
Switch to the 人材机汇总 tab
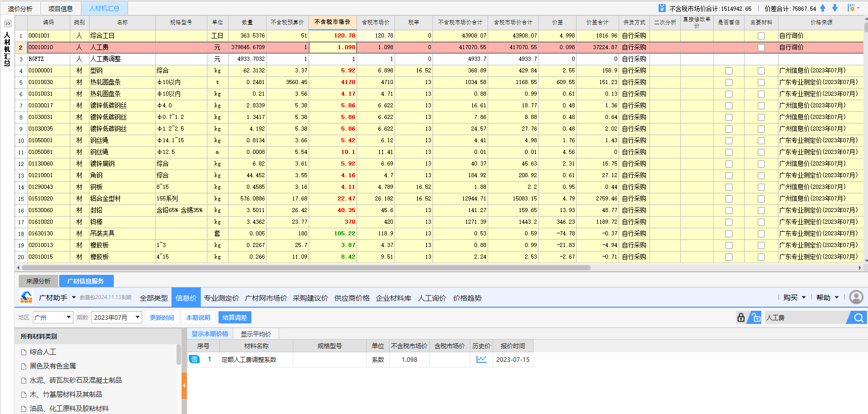104,9
